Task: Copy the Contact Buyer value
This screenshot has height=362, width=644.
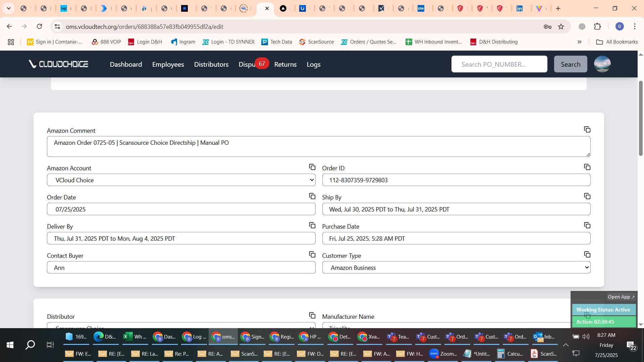Action: (x=312, y=254)
